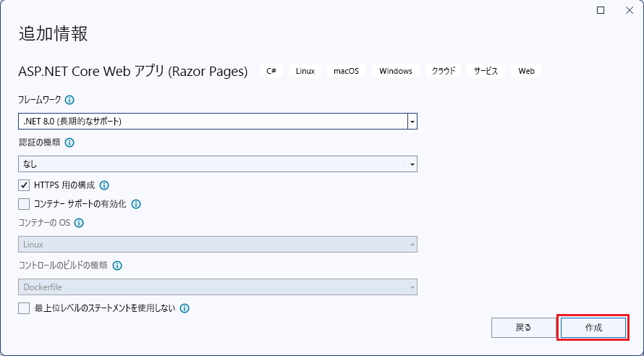
Task: Click the C# tag label
Action: click(x=271, y=71)
